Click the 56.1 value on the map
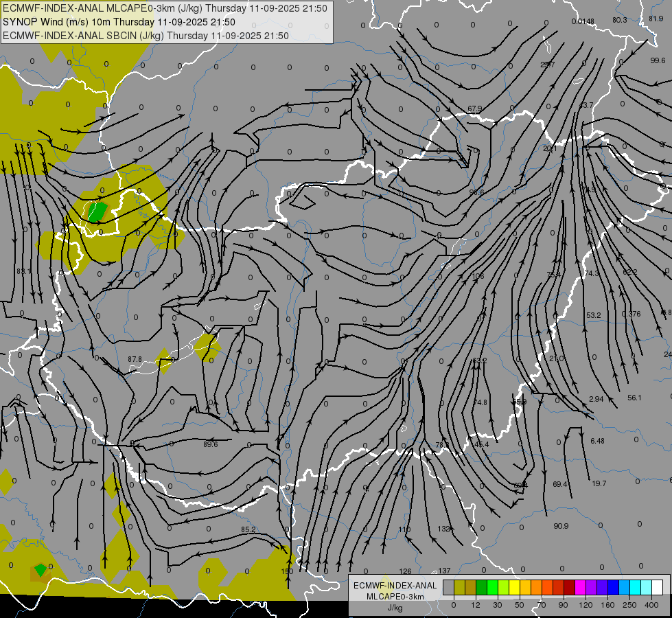The image size is (672, 618). pyautogui.click(x=634, y=398)
